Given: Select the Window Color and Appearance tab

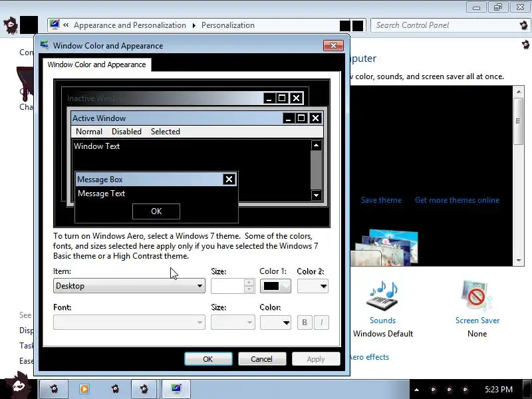Looking at the screenshot, I should 96,65.
